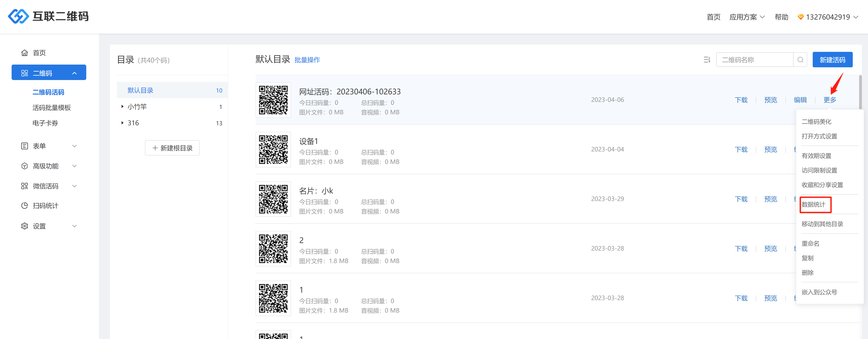
Task: Choose 打开方式设置 menu entry
Action: click(819, 136)
